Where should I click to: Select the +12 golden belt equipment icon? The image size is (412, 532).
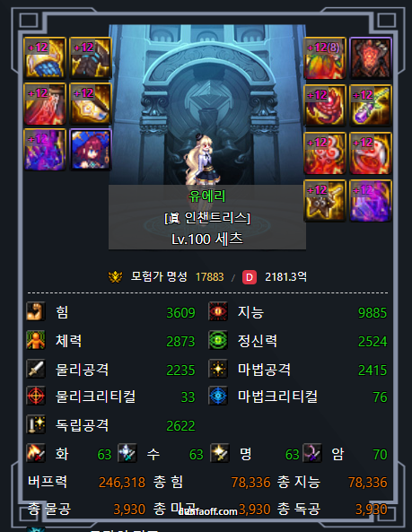91,103
